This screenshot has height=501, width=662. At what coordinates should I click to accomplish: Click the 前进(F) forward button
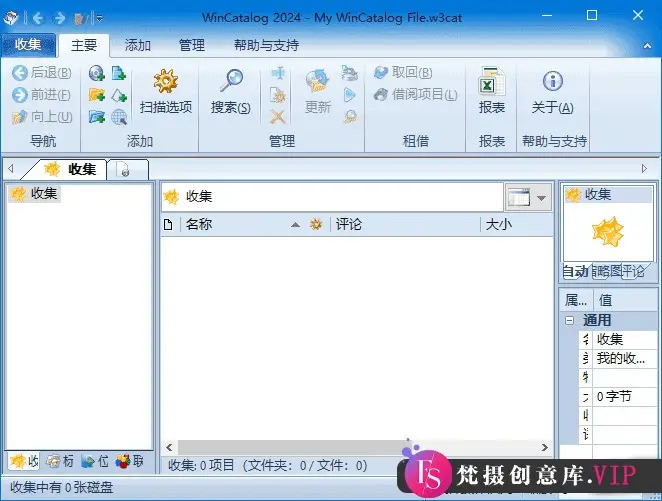tap(41, 95)
